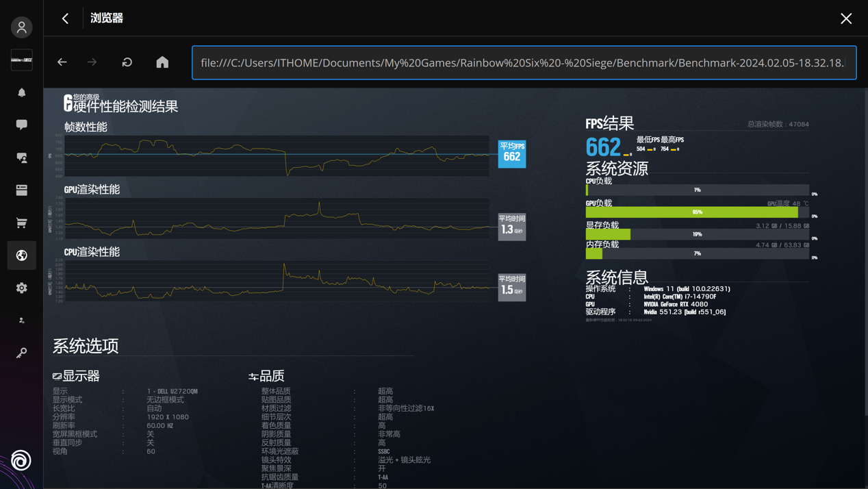Click the browser forward arrow
The width and height of the screenshot is (868, 489).
pos(92,62)
